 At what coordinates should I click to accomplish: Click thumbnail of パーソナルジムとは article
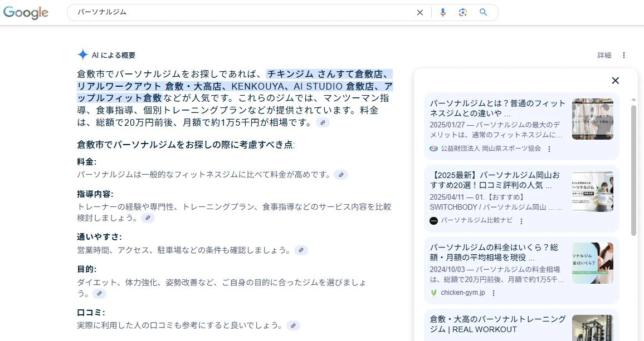[x=593, y=119]
